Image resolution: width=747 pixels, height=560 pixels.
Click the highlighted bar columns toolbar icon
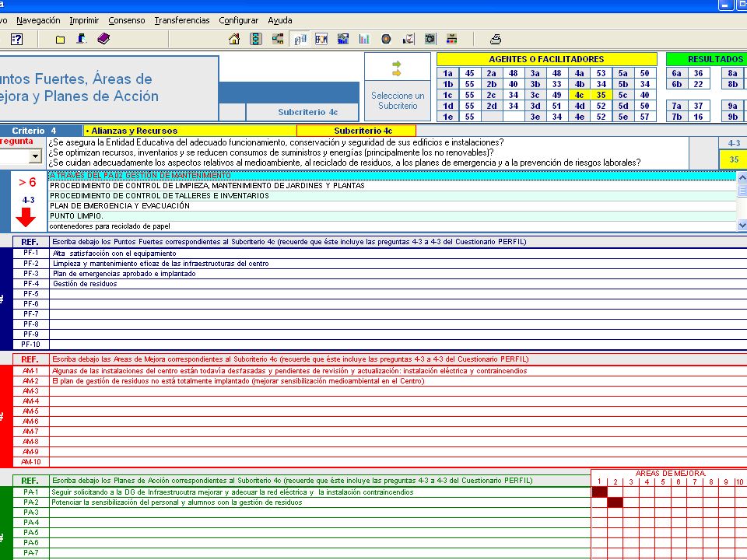300,39
